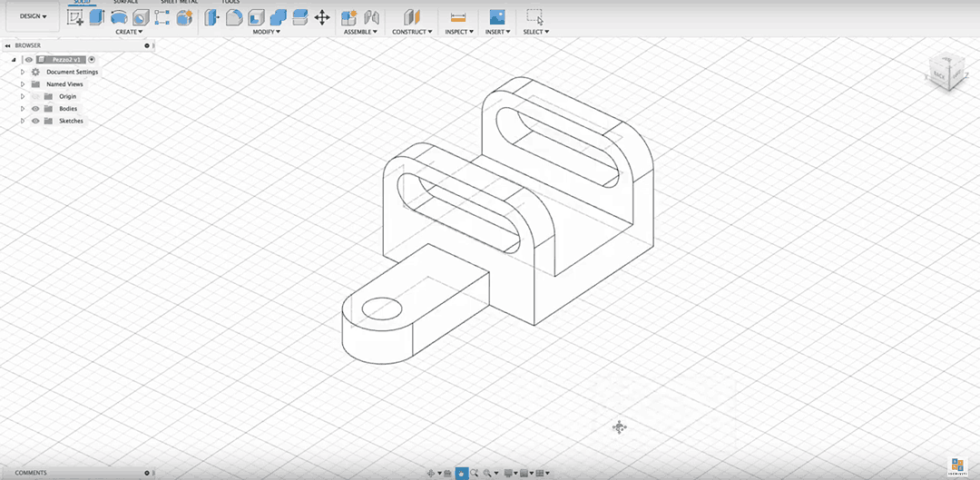Open the DESIGN workspace dropdown

pos(33,16)
